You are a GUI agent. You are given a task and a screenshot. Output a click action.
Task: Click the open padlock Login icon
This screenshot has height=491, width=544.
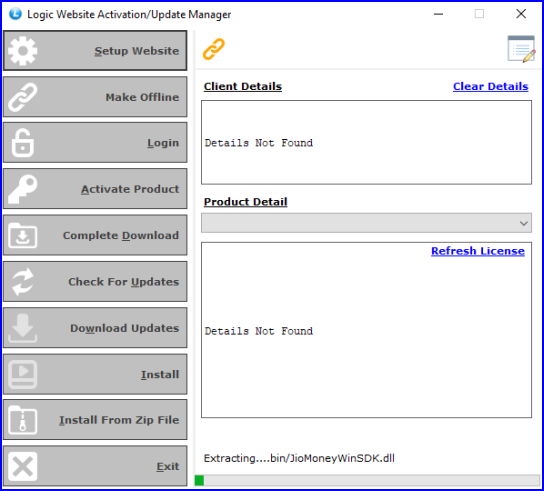pos(23,143)
